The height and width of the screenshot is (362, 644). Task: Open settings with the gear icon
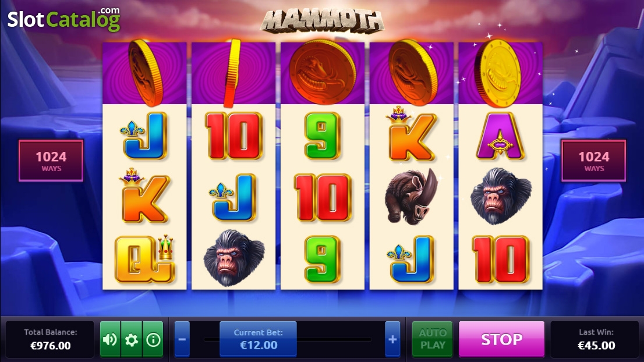coord(132,339)
